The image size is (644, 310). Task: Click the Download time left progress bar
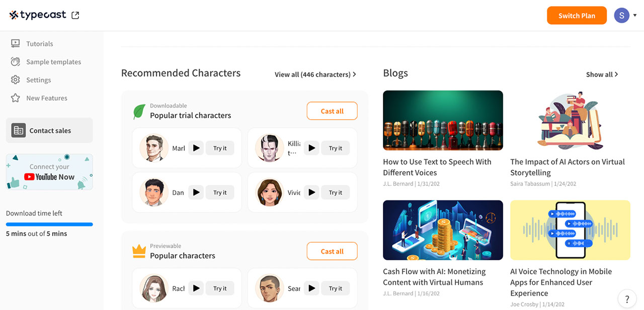point(49,224)
